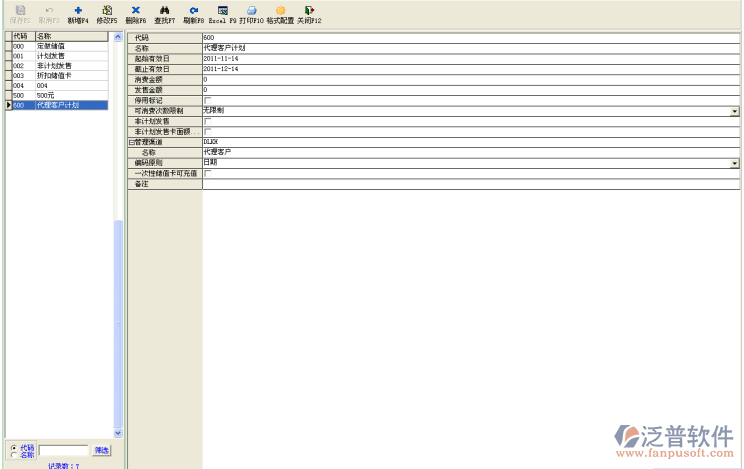Open the 编码原则 dropdown arrow
Screen dimensions: 744x469
734,163
